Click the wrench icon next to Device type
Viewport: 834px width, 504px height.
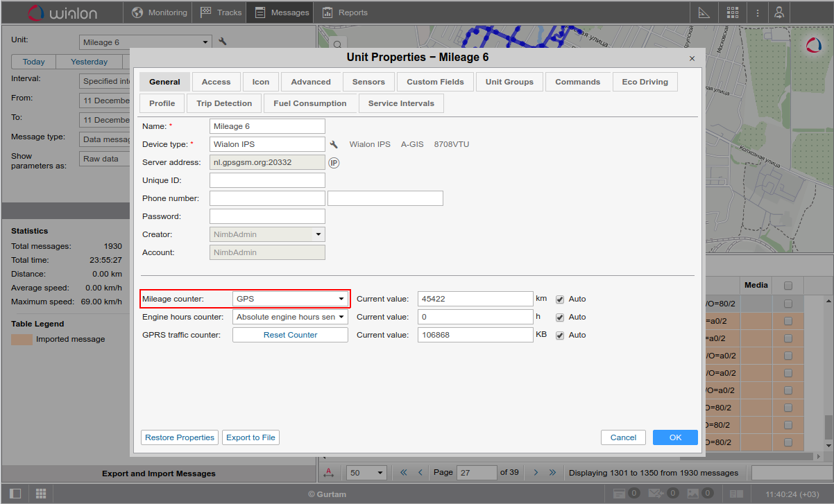[x=334, y=144]
